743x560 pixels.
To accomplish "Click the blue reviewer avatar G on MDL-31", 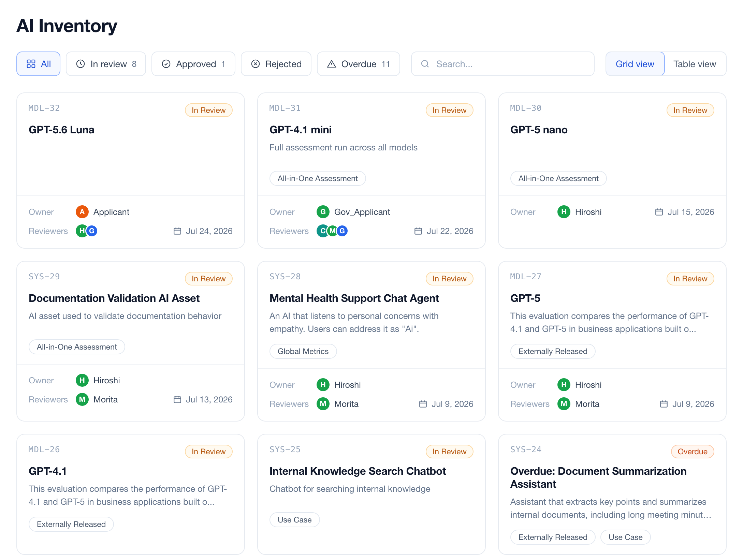I will pyautogui.click(x=342, y=231).
